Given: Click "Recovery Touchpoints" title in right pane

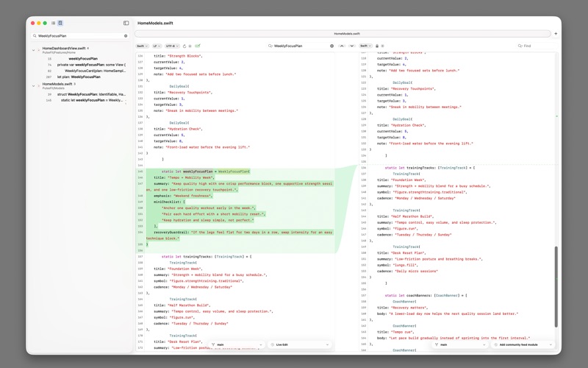Looking at the screenshot, I should tap(406, 88).
